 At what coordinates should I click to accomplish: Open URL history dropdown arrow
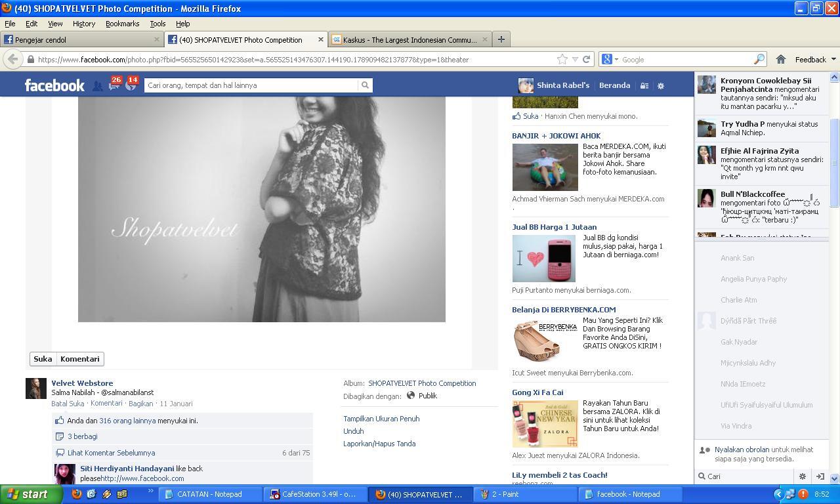[x=575, y=59]
